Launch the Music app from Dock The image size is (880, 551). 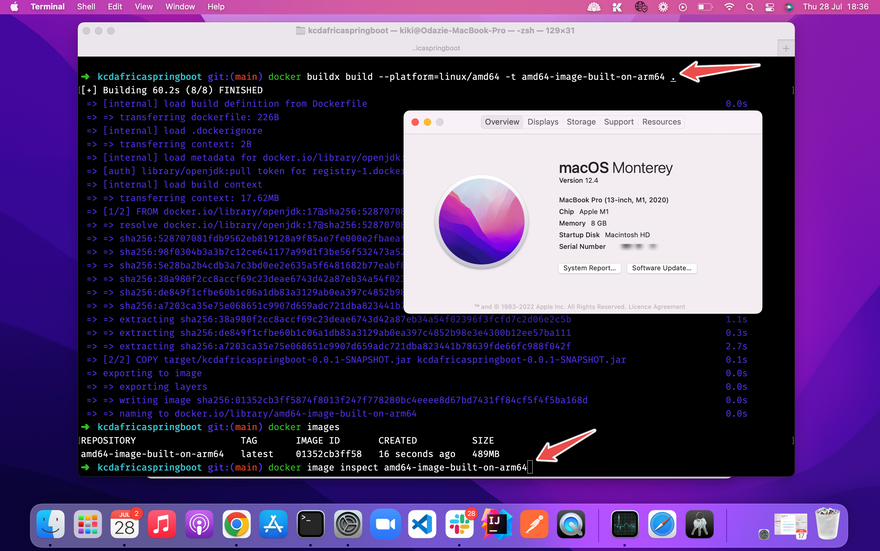tap(162, 525)
